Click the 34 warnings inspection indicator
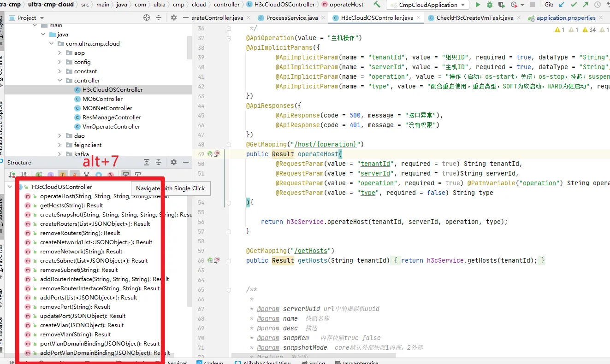 [589, 29]
